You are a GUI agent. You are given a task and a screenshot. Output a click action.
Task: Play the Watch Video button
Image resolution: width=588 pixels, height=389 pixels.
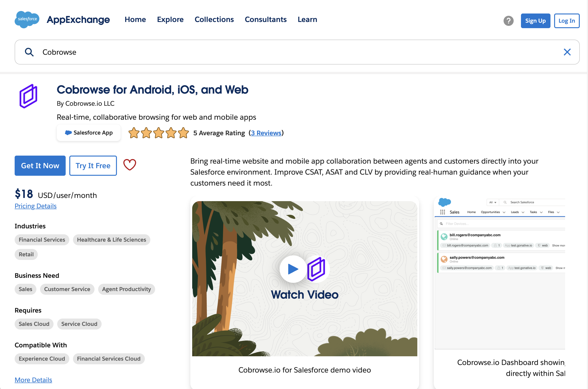pos(293,269)
